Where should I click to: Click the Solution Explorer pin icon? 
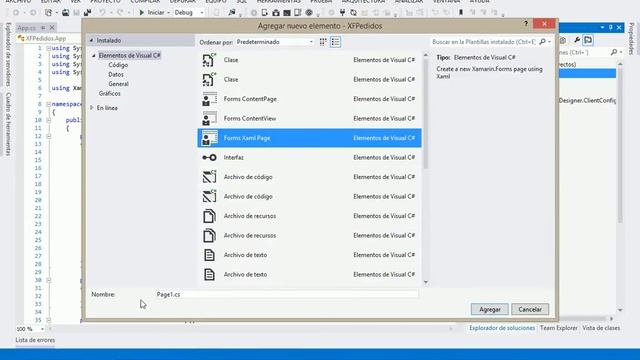click(x=611, y=27)
